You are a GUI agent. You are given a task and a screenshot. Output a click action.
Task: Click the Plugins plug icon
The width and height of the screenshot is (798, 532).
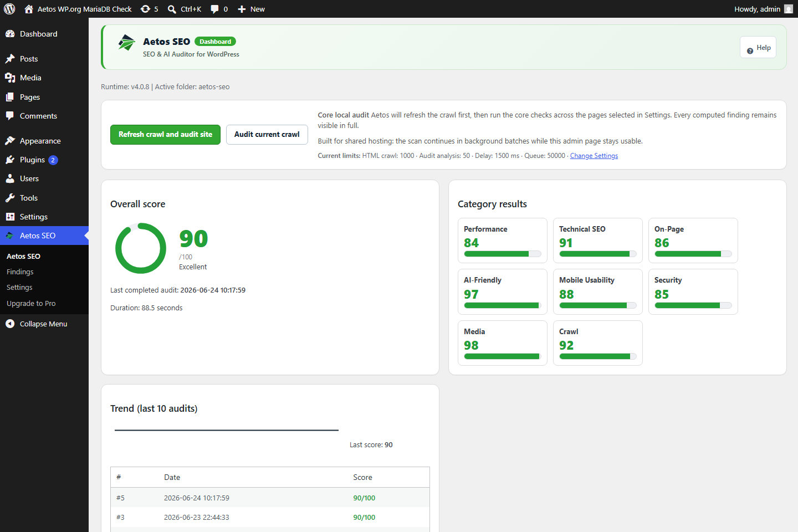pos(10,160)
